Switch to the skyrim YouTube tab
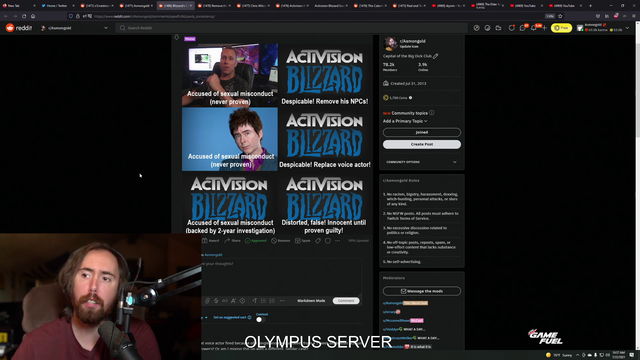 [448, 6]
